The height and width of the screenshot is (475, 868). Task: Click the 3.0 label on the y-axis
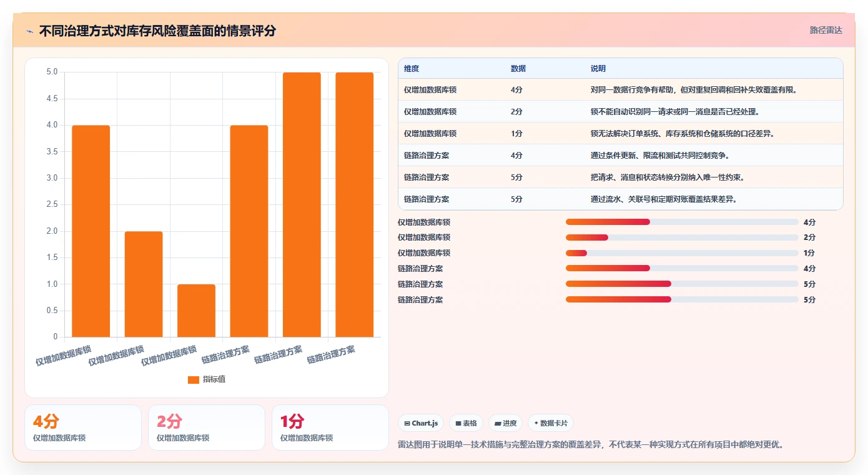(52, 178)
